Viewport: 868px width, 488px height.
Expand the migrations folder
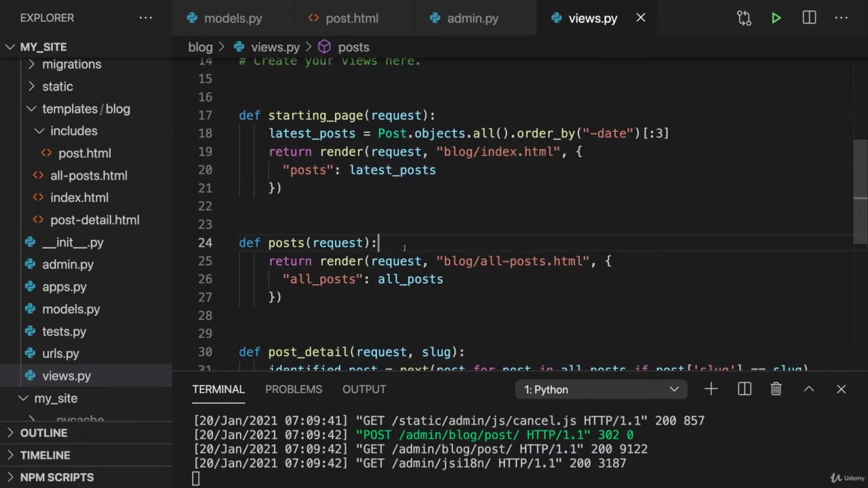tap(71, 64)
